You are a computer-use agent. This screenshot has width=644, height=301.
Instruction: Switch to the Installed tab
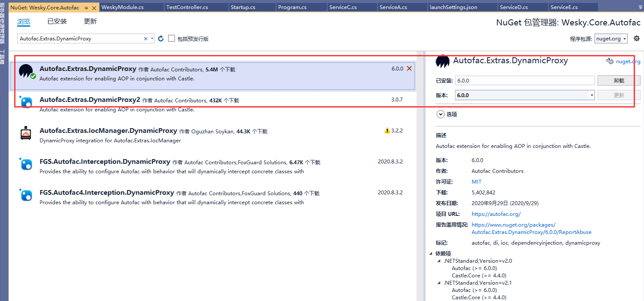(x=57, y=21)
